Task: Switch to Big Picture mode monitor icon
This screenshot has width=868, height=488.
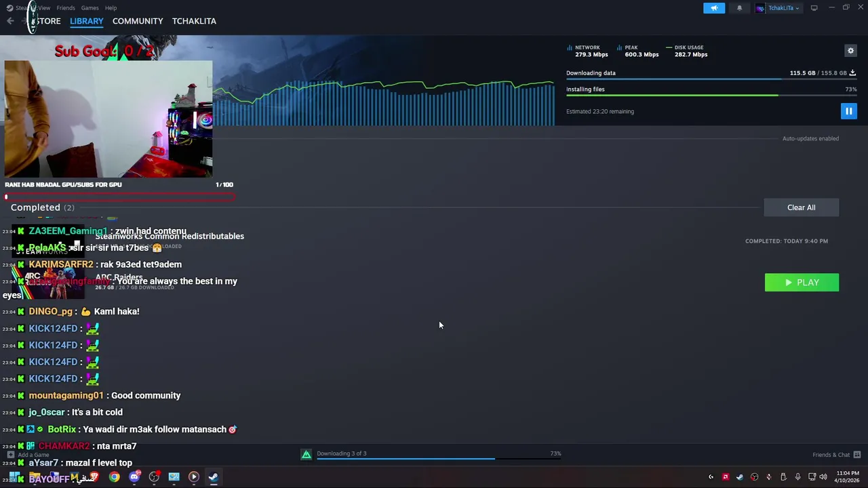Action: (x=814, y=8)
